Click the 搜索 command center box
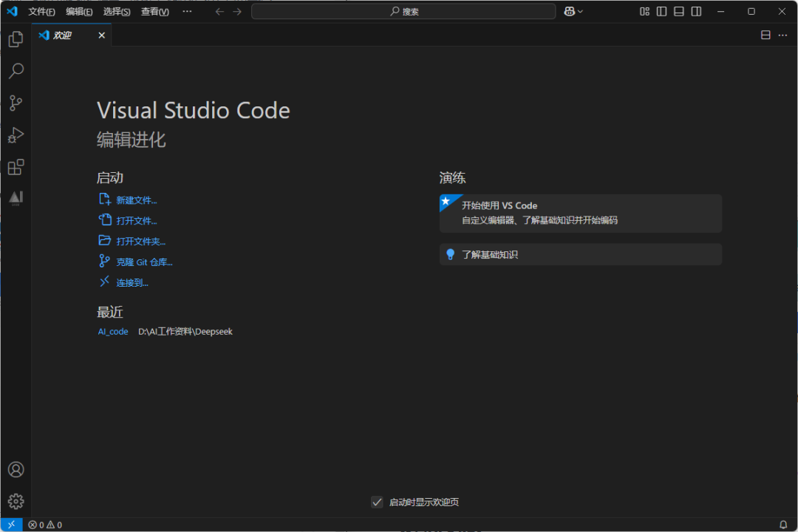 (403, 11)
